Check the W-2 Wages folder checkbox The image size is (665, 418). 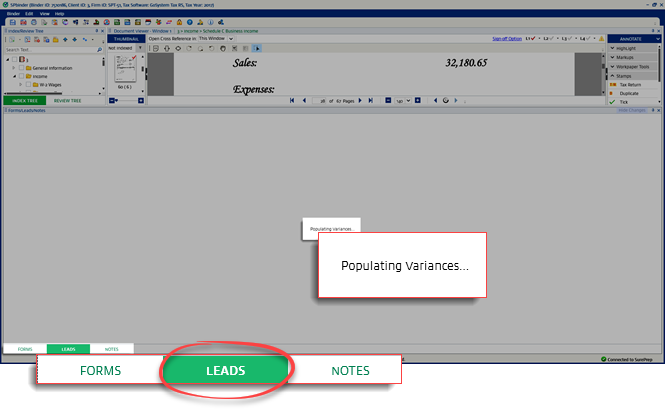click(28, 85)
